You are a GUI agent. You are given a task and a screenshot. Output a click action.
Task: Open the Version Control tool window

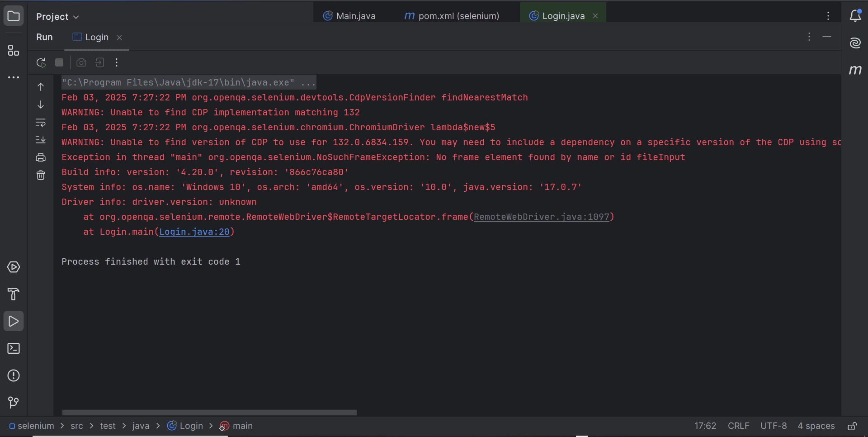(14, 403)
